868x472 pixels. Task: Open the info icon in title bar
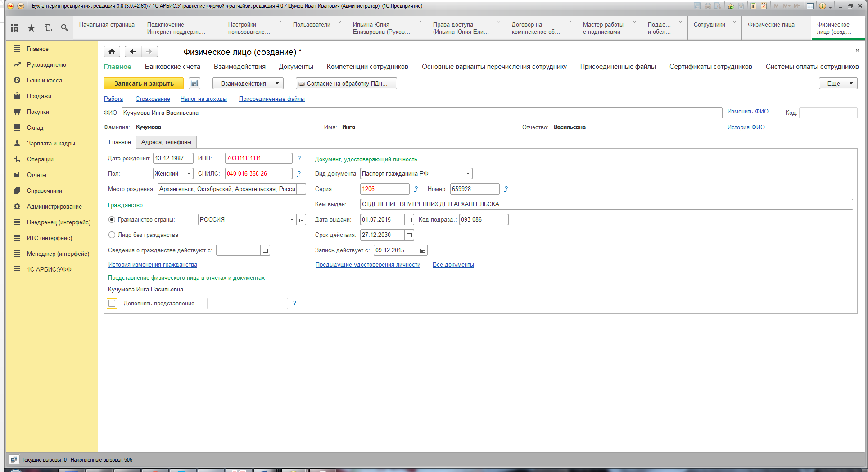[822, 6]
